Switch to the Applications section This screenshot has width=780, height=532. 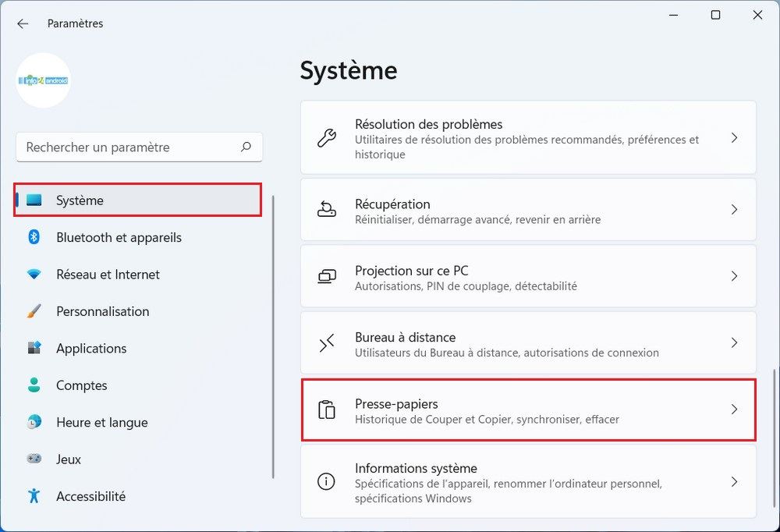(x=91, y=348)
